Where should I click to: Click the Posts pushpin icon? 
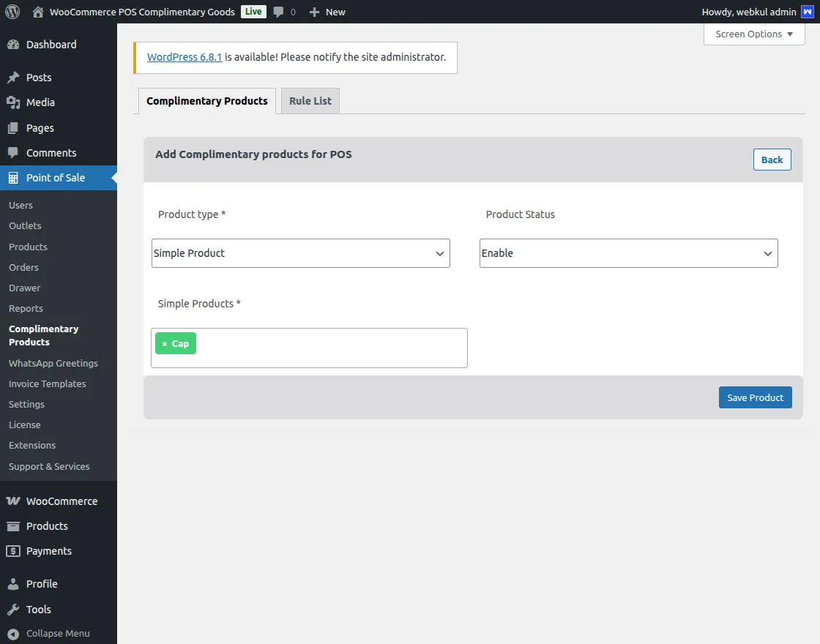pyautogui.click(x=13, y=78)
